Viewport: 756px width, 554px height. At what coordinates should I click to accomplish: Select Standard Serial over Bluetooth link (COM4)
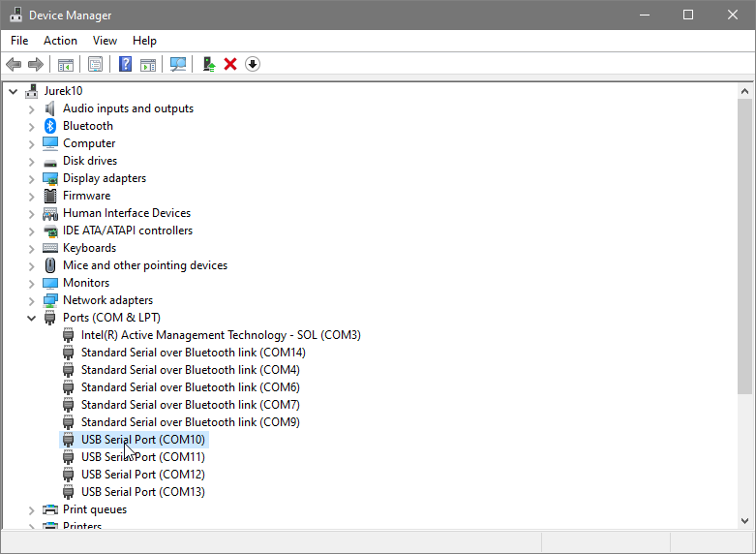(191, 370)
